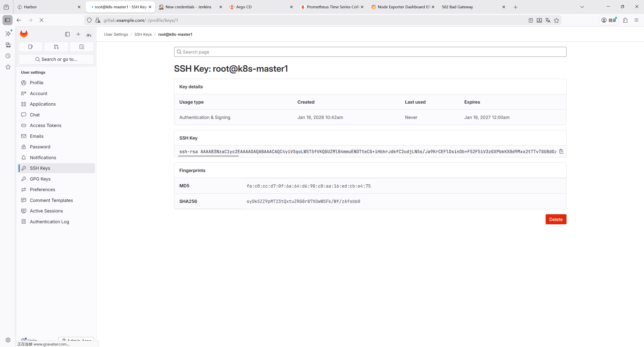The width and height of the screenshot is (644, 347).
Task: Click Search or go to button
Action: point(56,59)
